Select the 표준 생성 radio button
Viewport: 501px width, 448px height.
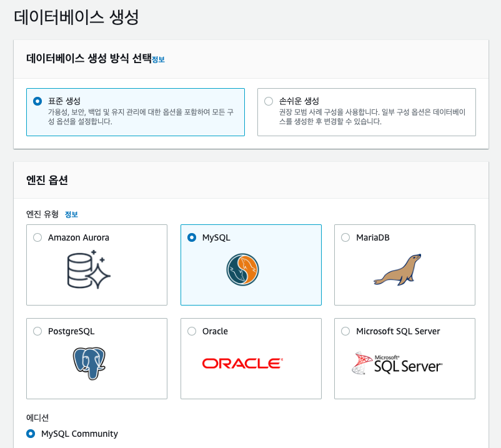pos(37,101)
